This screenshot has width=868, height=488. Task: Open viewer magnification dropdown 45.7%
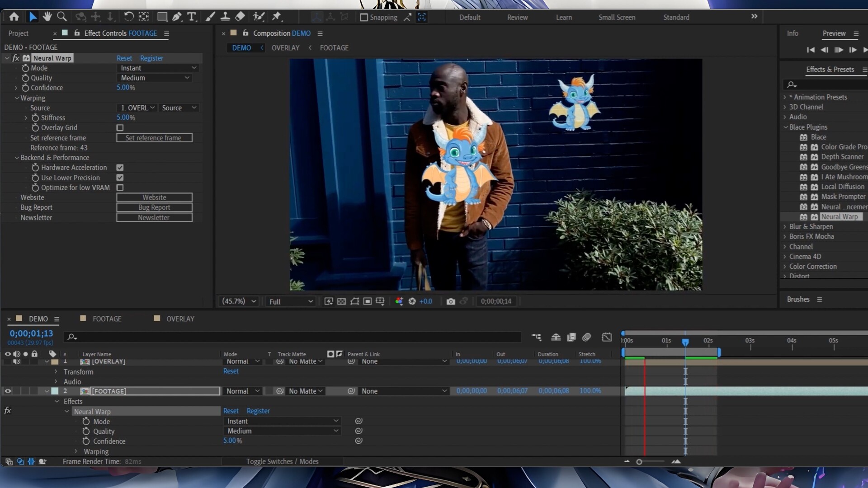pyautogui.click(x=239, y=301)
